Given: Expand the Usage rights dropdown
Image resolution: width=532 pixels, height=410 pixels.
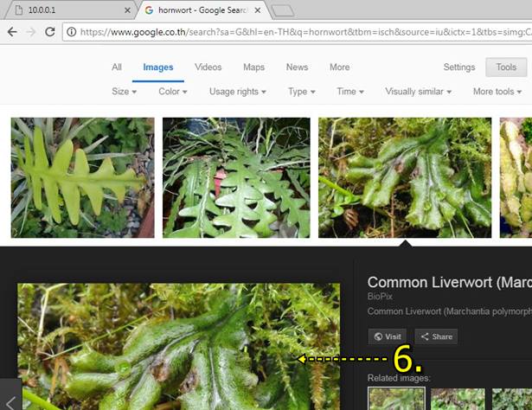Looking at the screenshot, I should [x=238, y=92].
